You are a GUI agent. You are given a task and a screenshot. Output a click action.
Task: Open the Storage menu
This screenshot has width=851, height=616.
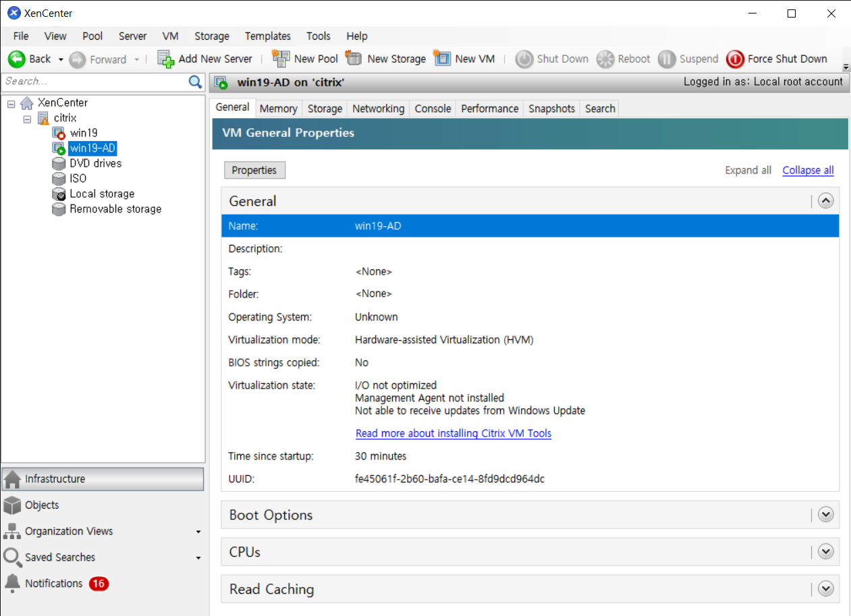click(x=212, y=36)
